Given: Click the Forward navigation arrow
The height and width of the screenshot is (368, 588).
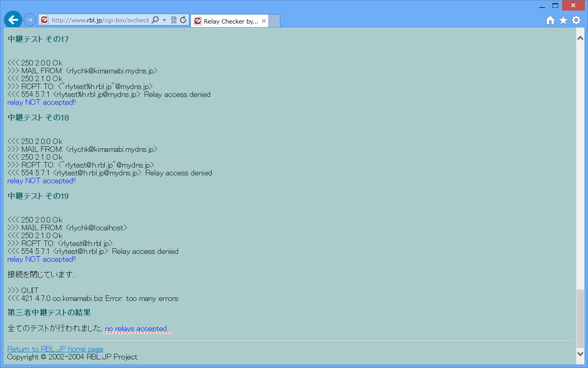Looking at the screenshot, I should tap(30, 20).
